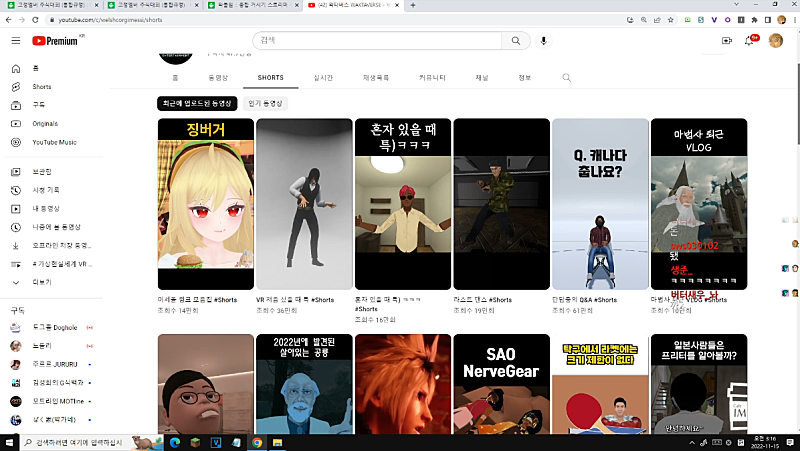Viewport: 800px width, 451px height.
Task: Open Shorts from the left sidebar
Action: click(x=41, y=86)
